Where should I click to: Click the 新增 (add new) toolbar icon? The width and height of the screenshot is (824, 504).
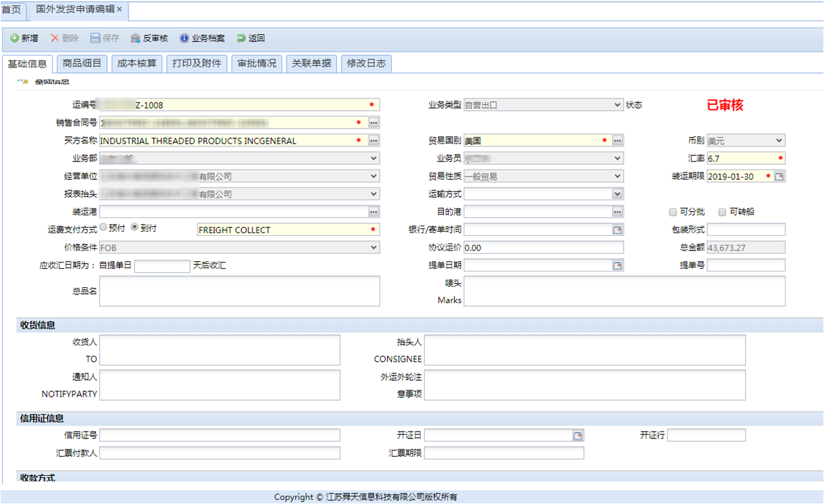(x=15, y=38)
